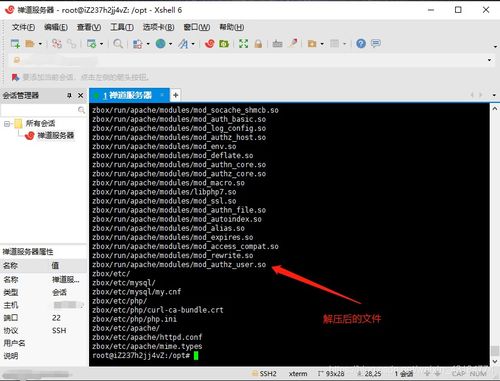Viewport: 500px width, 381px height.
Task: Click the green fullscreen toggle icon
Action: pyautogui.click(x=244, y=44)
